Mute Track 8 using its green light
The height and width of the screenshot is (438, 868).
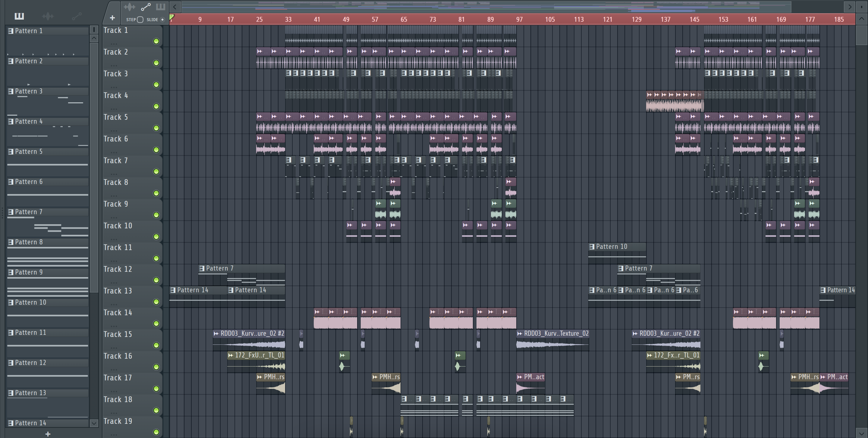coord(156,193)
